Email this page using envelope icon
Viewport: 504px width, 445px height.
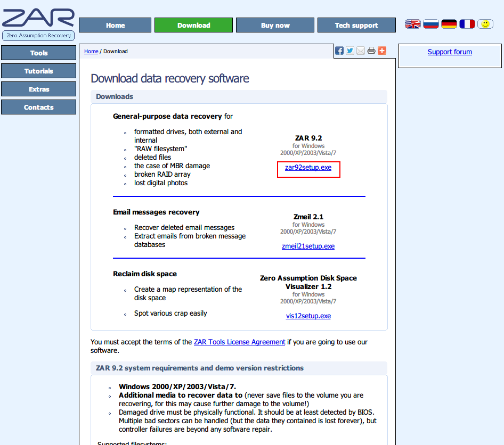361,51
